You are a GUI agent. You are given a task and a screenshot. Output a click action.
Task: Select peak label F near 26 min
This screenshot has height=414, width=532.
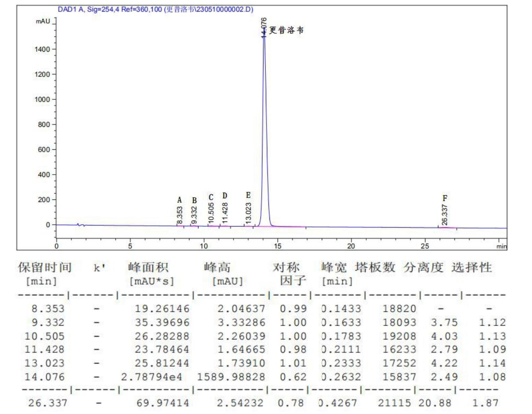point(445,198)
